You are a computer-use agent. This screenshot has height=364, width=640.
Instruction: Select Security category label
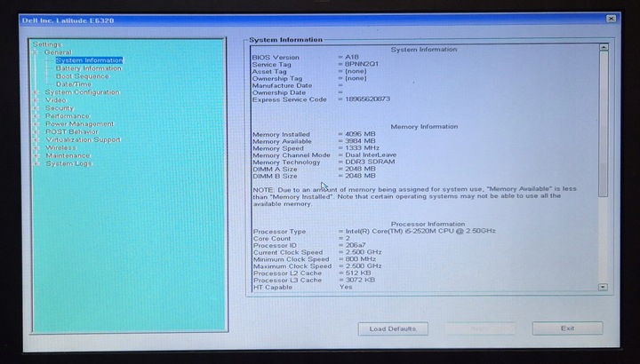pos(60,108)
